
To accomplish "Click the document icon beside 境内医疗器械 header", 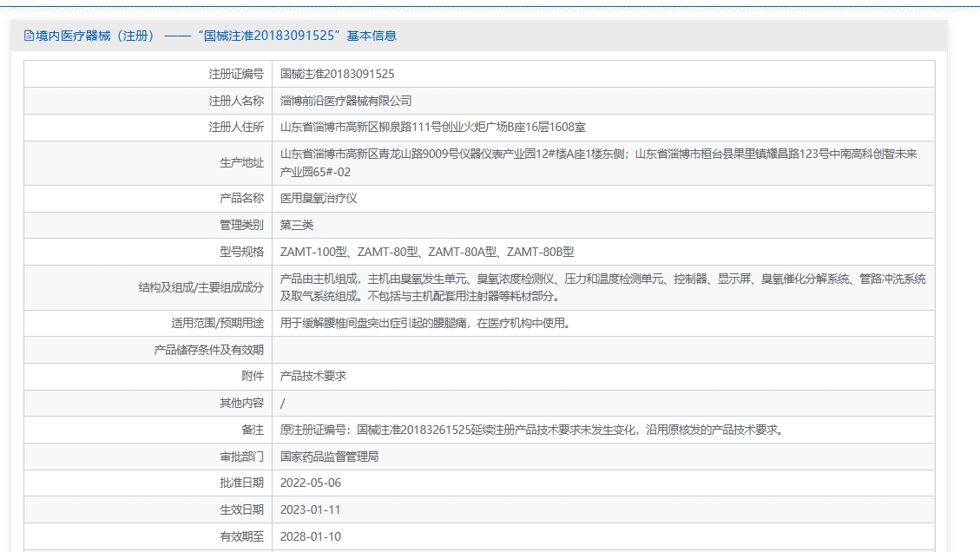I will [29, 36].
